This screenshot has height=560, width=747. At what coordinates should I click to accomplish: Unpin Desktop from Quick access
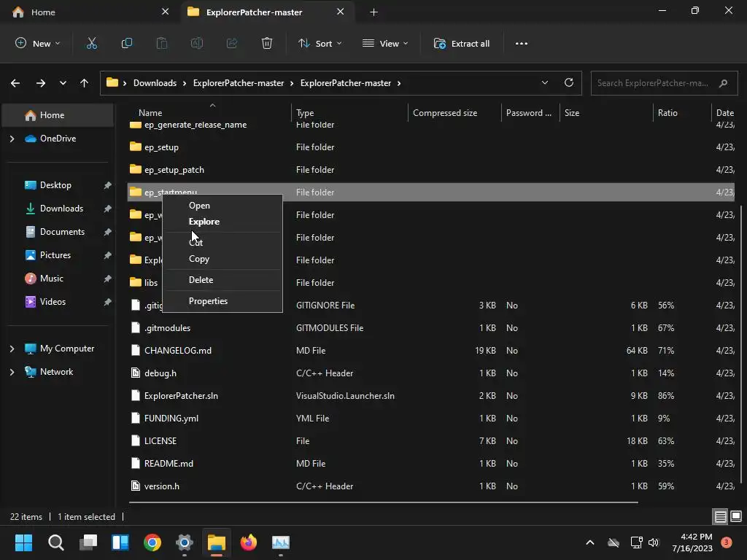(x=108, y=185)
